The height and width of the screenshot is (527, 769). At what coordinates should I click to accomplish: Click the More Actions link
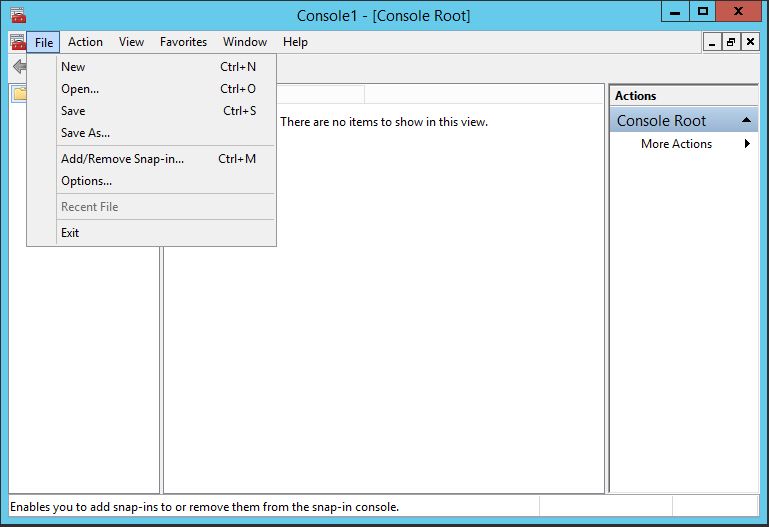coord(676,144)
